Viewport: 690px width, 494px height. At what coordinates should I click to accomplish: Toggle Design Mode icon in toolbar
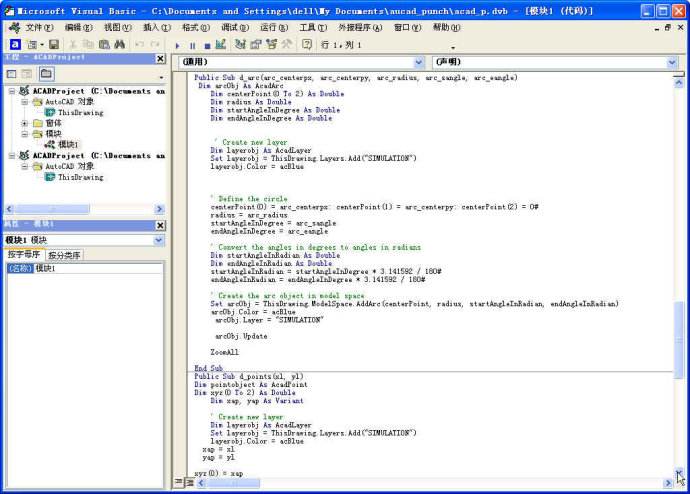[x=221, y=44]
